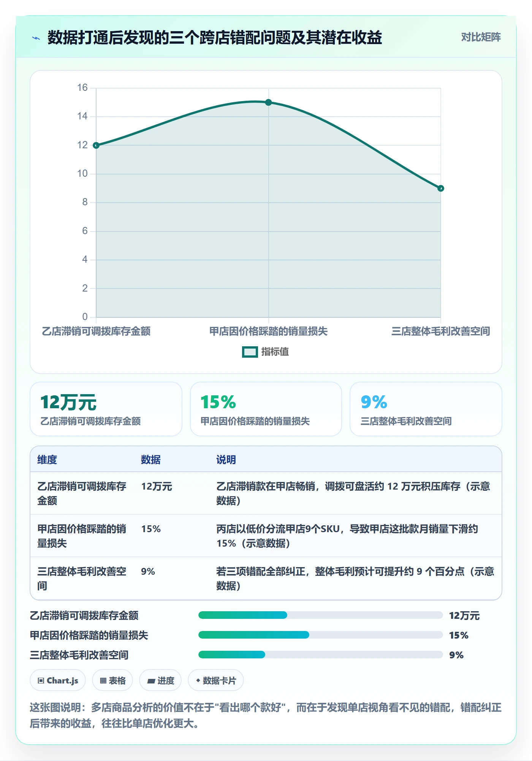The image size is (532, 761).
Task: Click the diamond icon in 数据卡片 chip
Action: tap(198, 680)
